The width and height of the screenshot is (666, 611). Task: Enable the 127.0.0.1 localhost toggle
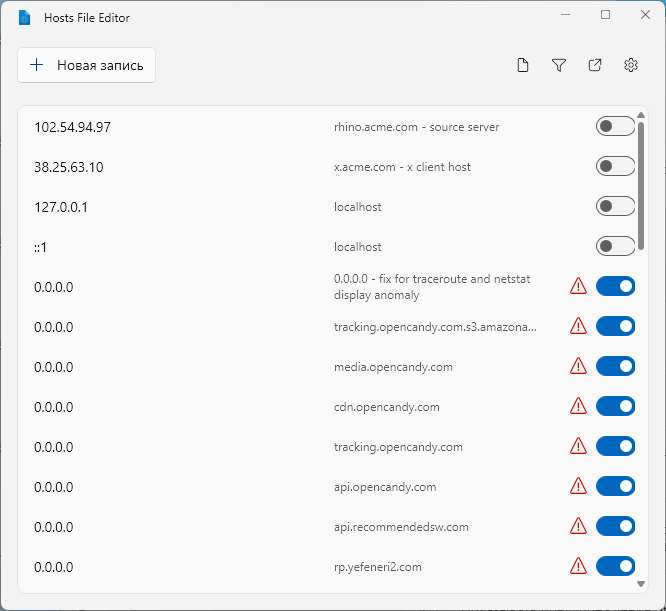click(x=615, y=207)
